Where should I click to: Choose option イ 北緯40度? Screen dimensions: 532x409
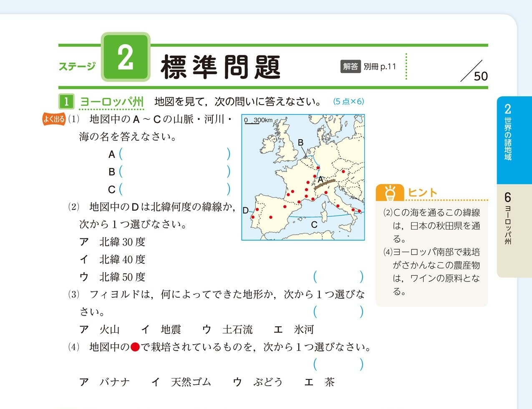click(x=113, y=259)
